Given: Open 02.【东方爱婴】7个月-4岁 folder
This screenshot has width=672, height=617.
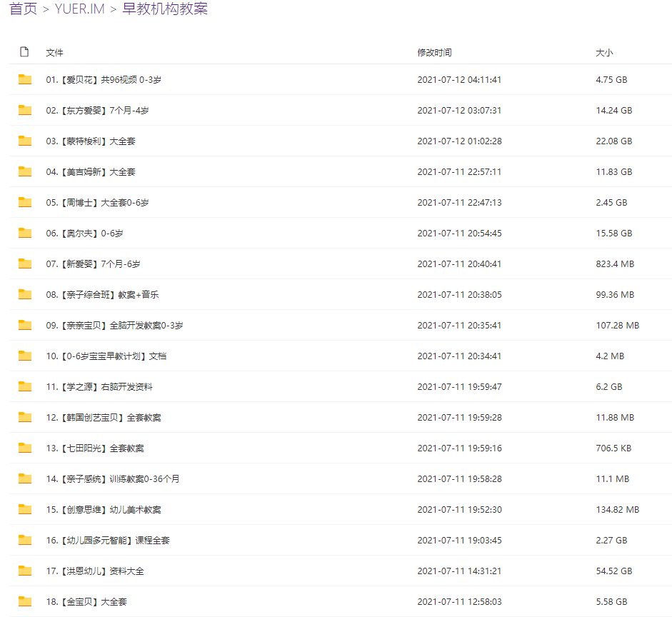Looking at the screenshot, I should (97, 110).
